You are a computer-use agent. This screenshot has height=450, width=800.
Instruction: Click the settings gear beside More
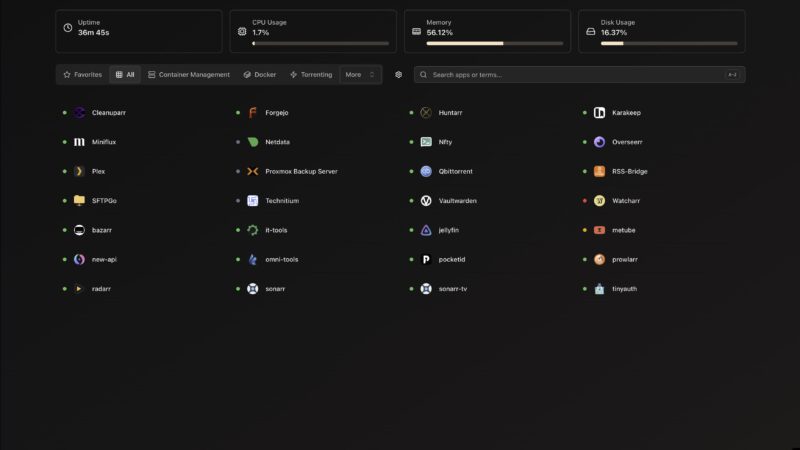[x=398, y=75]
